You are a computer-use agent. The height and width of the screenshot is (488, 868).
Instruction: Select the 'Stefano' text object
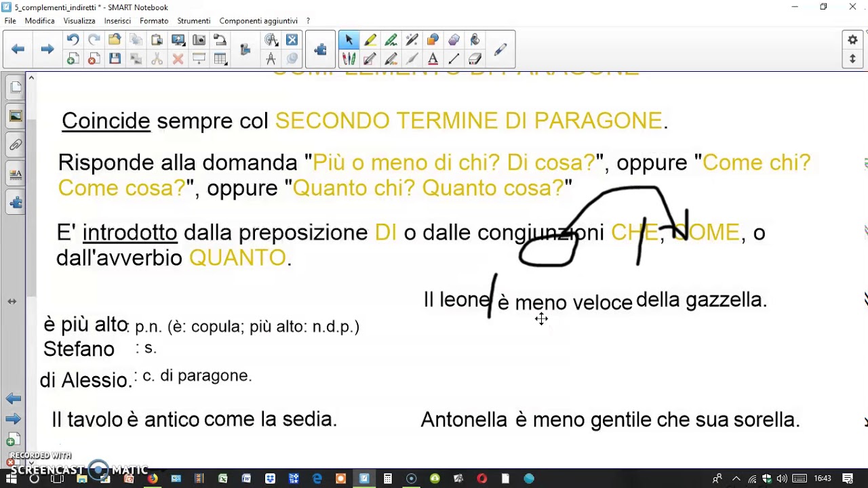tap(79, 349)
